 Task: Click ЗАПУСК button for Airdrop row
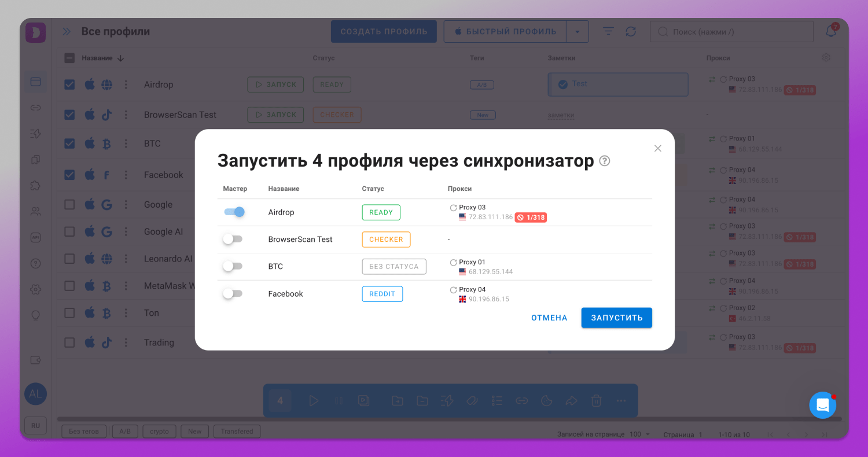point(275,84)
